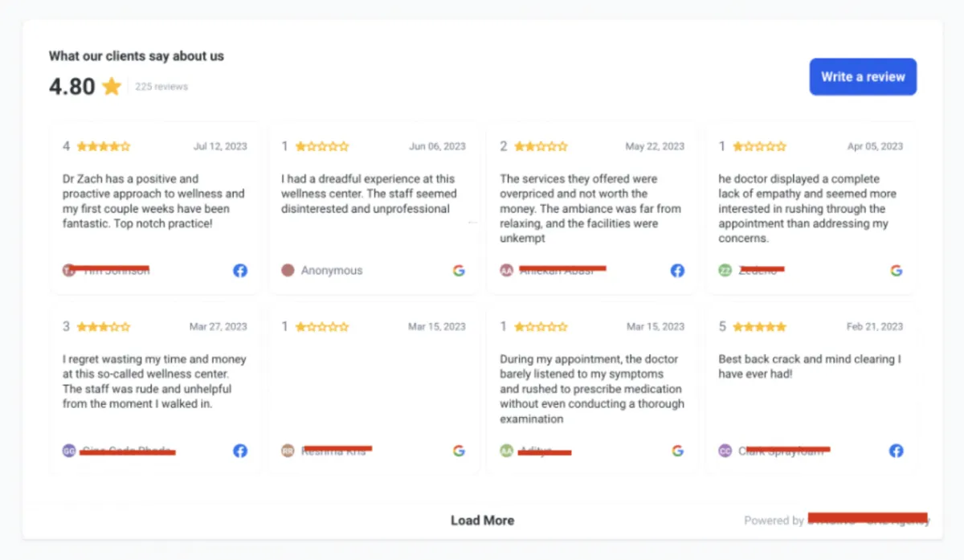
Task: Open the lack of empathy review text
Action: click(807, 208)
